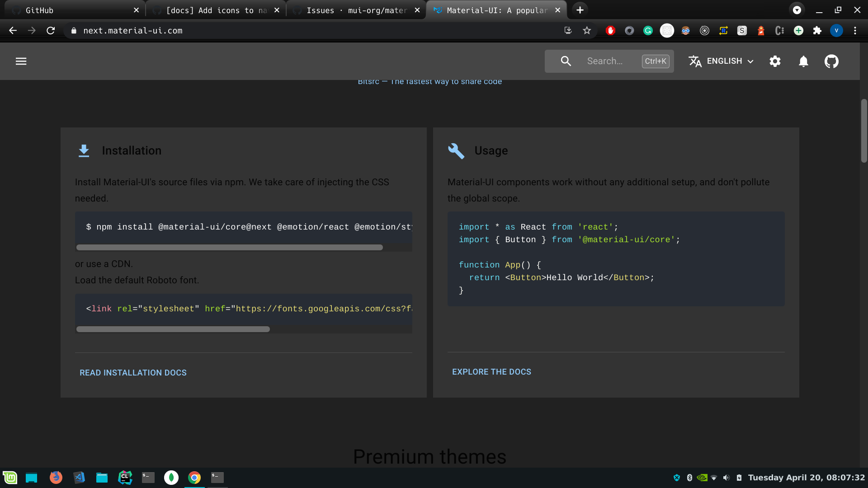Viewport: 868px width, 488px height.
Task: Open Material-UI notifications bell
Action: (x=803, y=61)
